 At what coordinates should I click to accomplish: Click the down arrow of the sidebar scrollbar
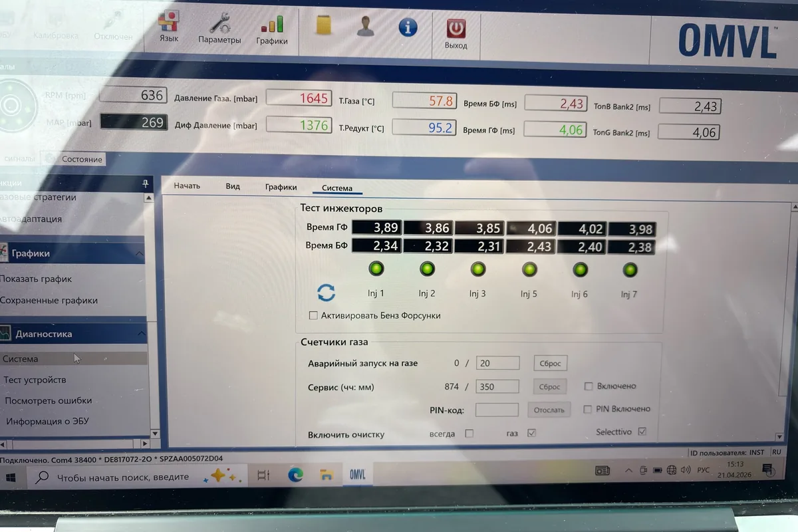[156, 434]
